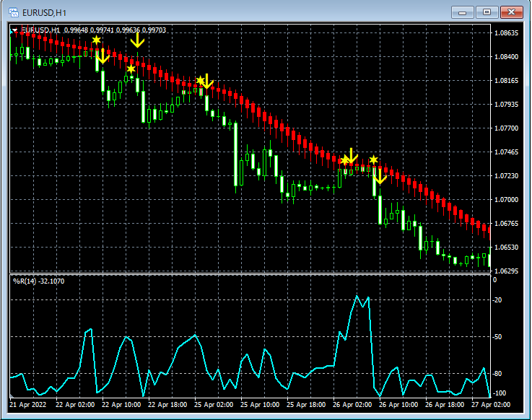532x420 pixels.
Task: Click price level 1.08165 on the scale
Action: click(x=507, y=80)
